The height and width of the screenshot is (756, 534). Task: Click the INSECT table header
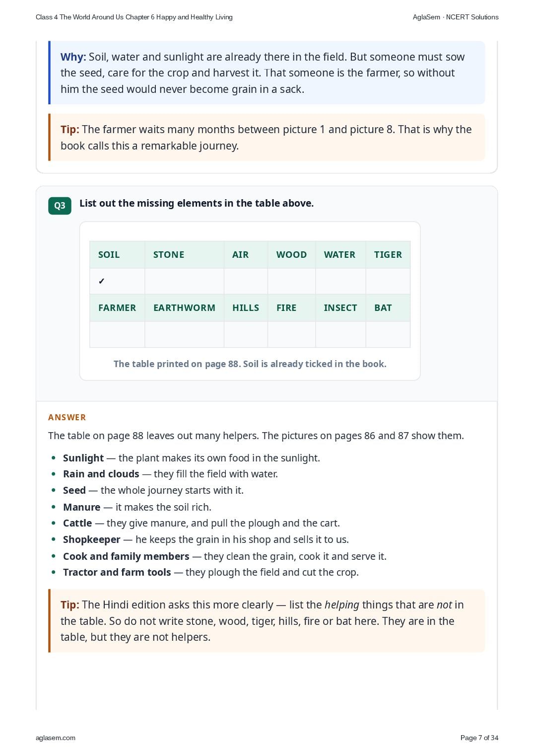[x=340, y=308]
